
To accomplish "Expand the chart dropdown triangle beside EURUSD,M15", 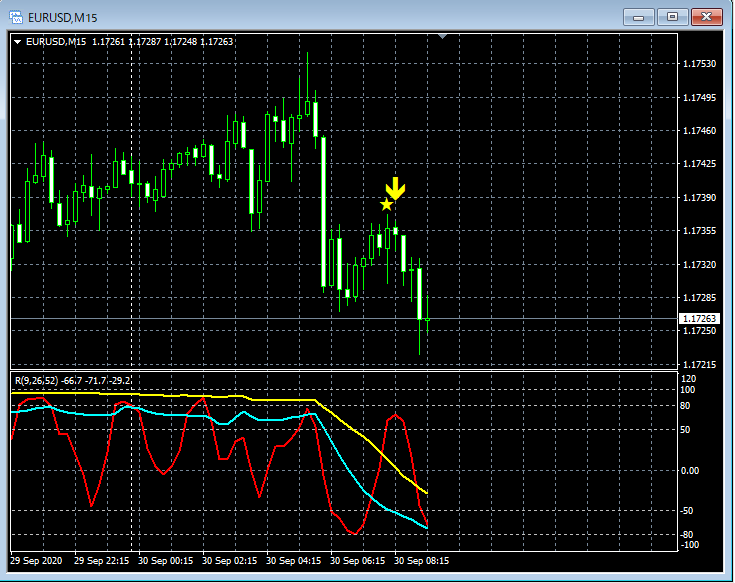I will coord(17,42).
